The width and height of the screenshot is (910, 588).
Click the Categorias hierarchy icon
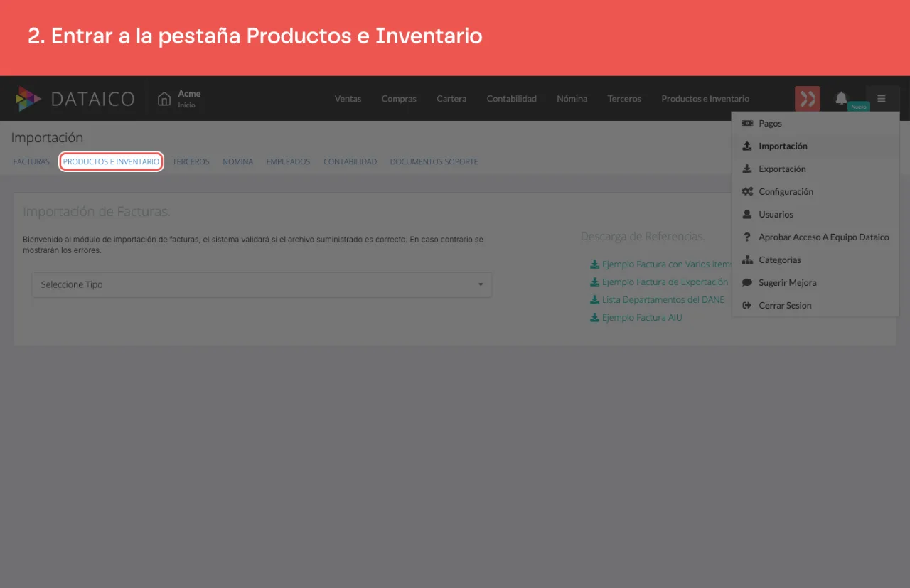coord(747,260)
